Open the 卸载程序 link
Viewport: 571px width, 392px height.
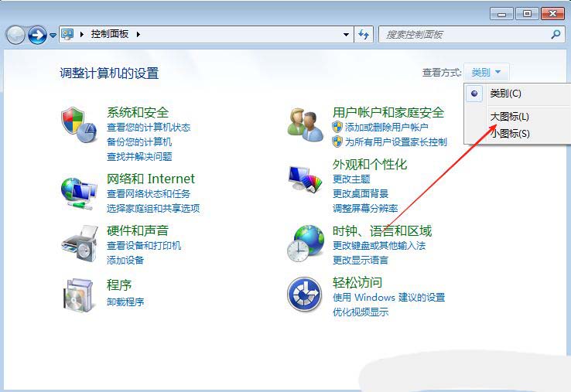(x=125, y=302)
